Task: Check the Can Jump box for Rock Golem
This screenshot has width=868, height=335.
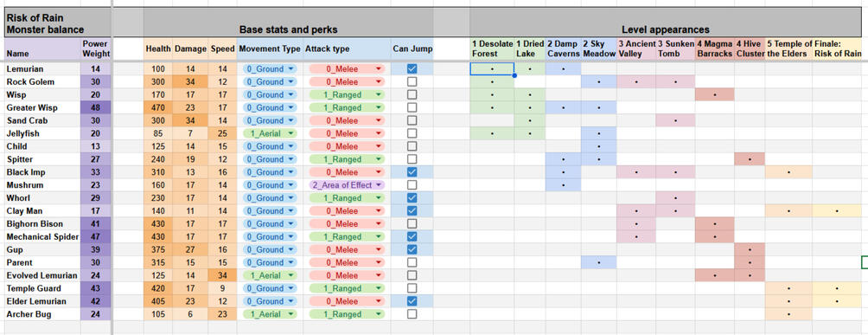Action: pos(412,82)
